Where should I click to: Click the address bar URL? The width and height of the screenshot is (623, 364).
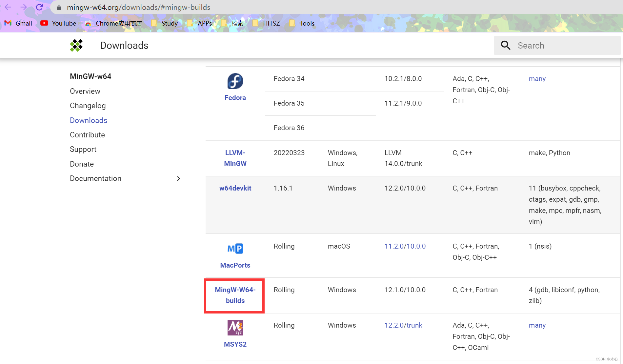pos(139,7)
